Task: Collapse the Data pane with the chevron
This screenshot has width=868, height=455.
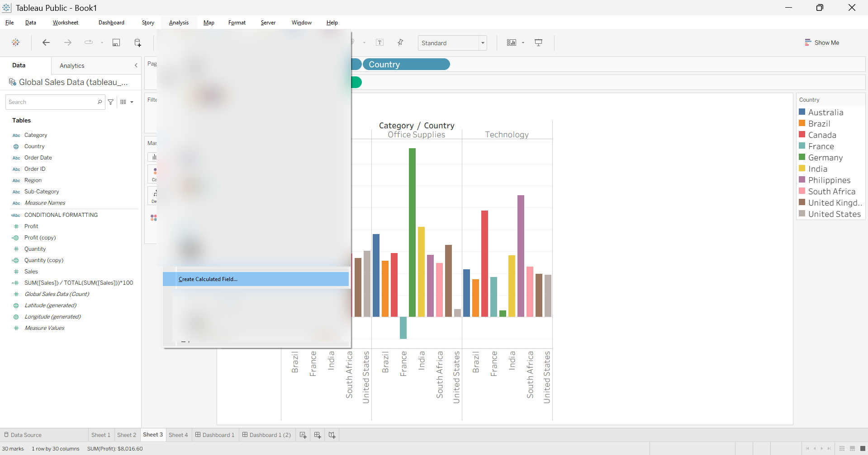Action: click(x=136, y=66)
